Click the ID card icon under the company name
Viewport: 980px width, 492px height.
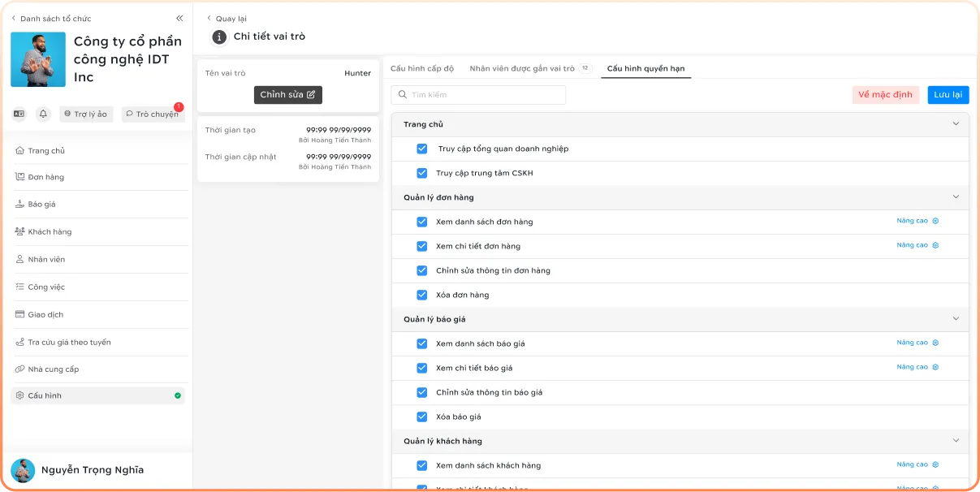click(x=19, y=114)
